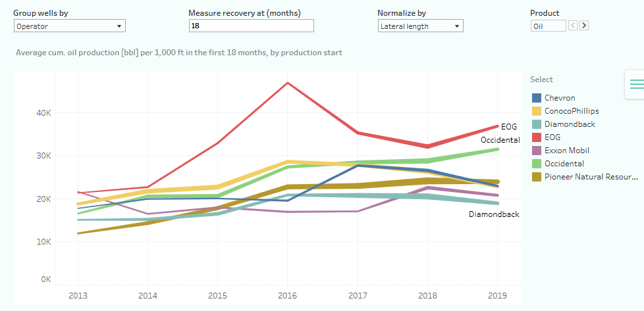Click the 2018 x-axis label

pyautogui.click(x=427, y=295)
